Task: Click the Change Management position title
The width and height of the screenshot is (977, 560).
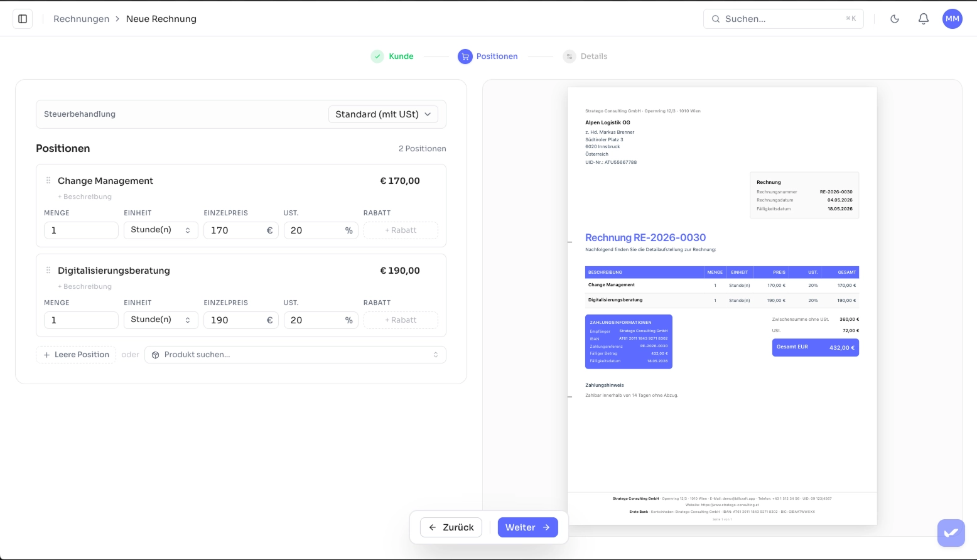Action: point(105,181)
